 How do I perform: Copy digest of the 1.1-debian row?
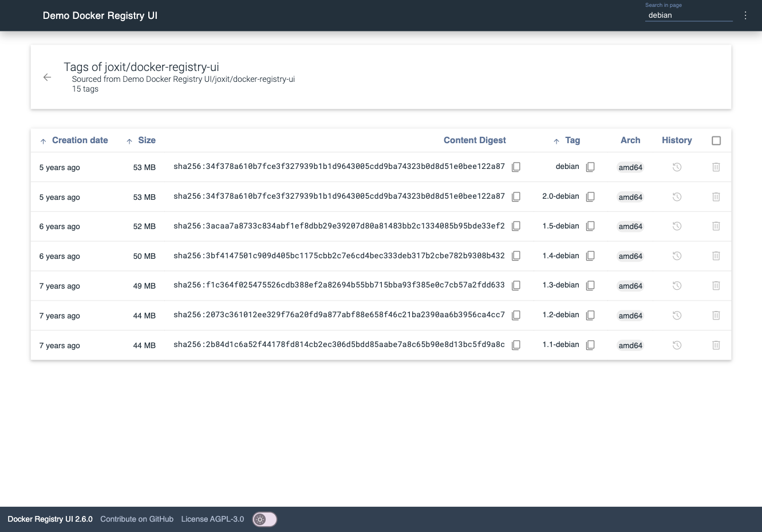tap(516, 345)
